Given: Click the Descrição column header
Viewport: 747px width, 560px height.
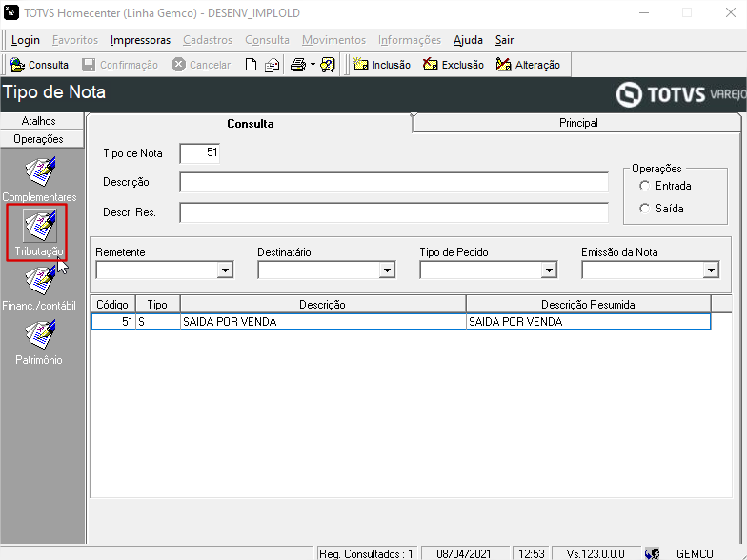Looking at the screenshot, I should 323,305.
